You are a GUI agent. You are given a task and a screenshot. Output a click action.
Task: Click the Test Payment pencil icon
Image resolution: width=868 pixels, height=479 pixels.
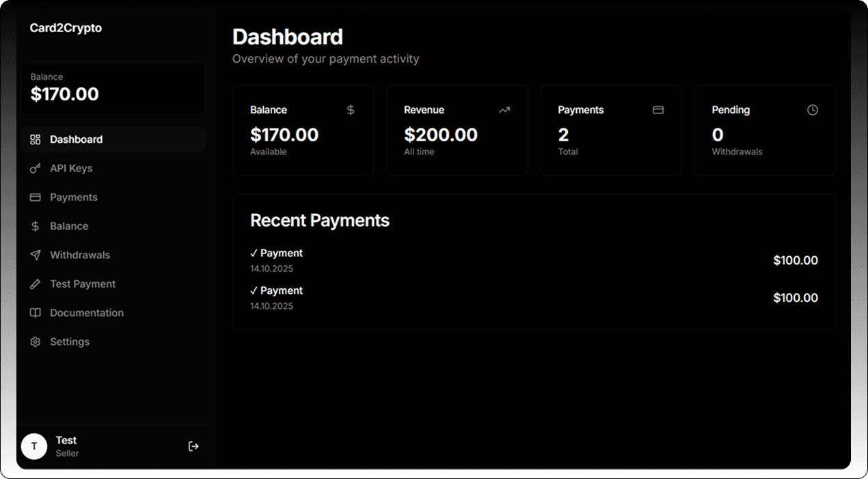[35, 284]
